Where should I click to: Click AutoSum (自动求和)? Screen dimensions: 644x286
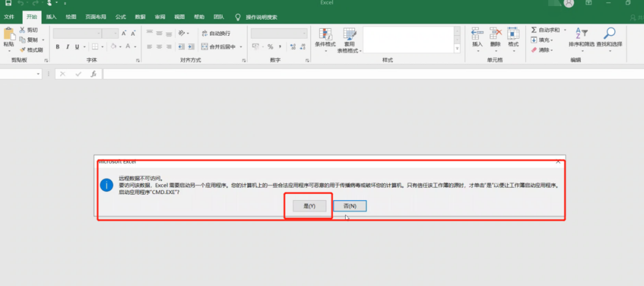[x=546, y=30]
